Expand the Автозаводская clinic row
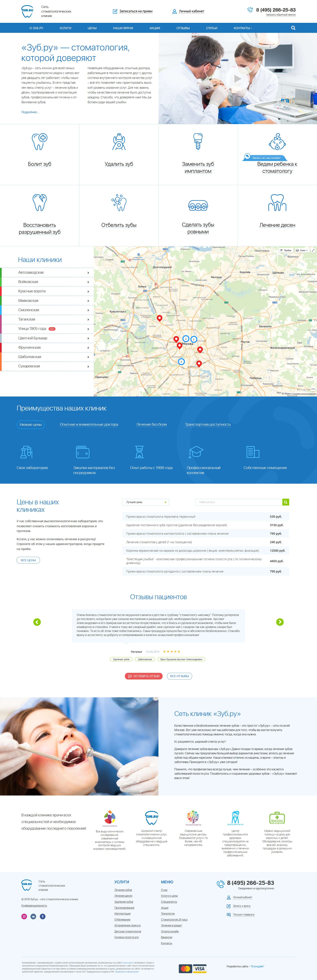Screen dimensions: 317x980 coord(47,272)
